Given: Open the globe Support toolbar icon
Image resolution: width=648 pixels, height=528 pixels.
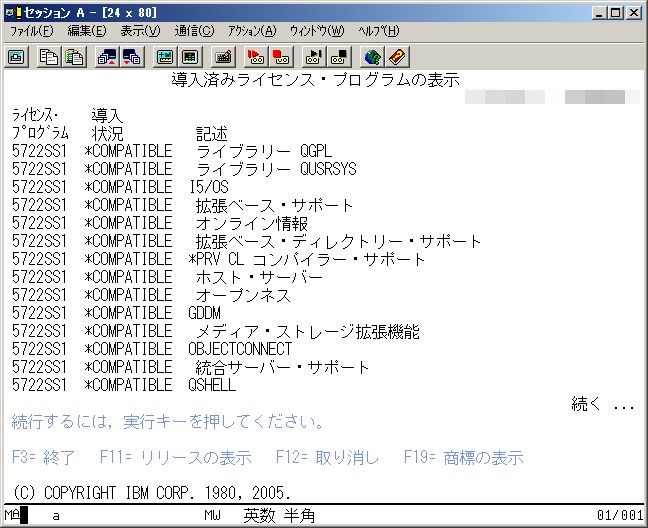Looking at the screenshot, I should (x=372, y=57).
